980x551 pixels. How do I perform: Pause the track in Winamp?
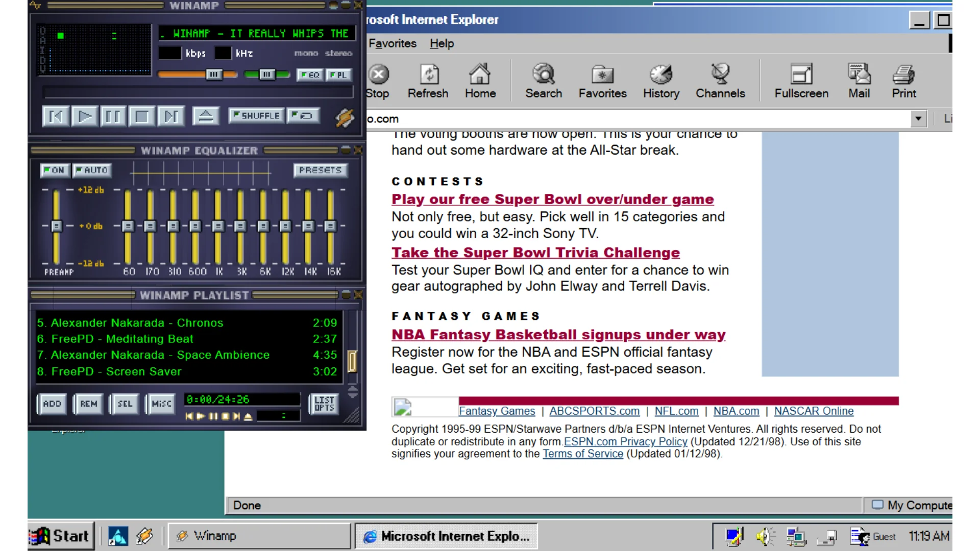click(113, 117)
